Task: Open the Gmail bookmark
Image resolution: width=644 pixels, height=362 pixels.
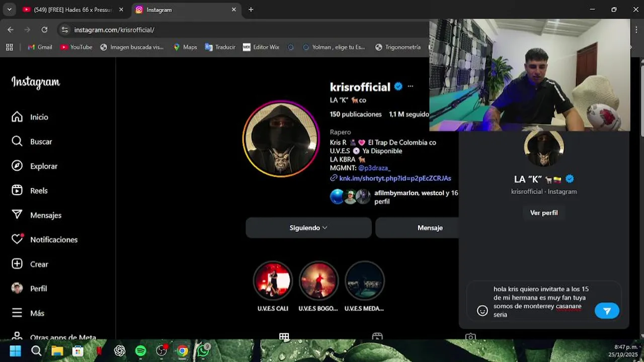Action: [x=40, y=47]
